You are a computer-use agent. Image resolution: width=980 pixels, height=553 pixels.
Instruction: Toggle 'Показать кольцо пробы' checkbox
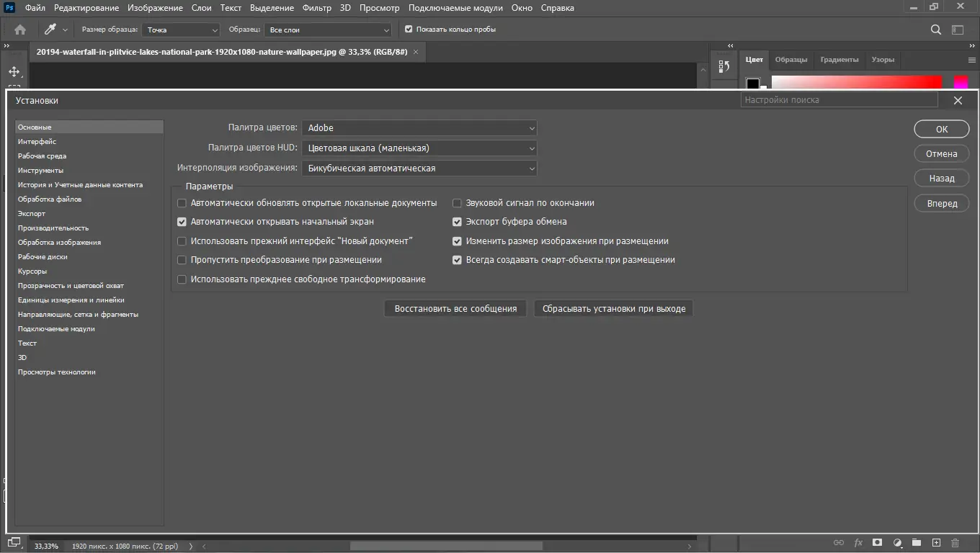coord(409,30)
